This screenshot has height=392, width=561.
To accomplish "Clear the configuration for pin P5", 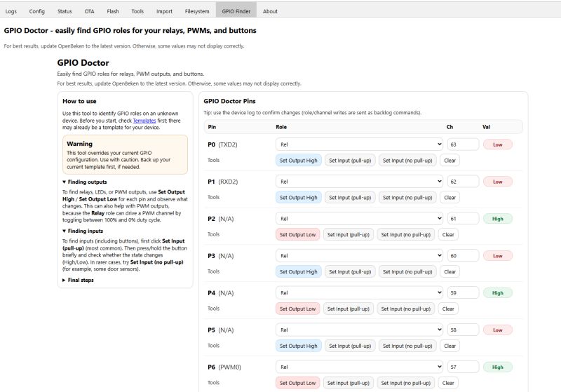I will point(451,346).
